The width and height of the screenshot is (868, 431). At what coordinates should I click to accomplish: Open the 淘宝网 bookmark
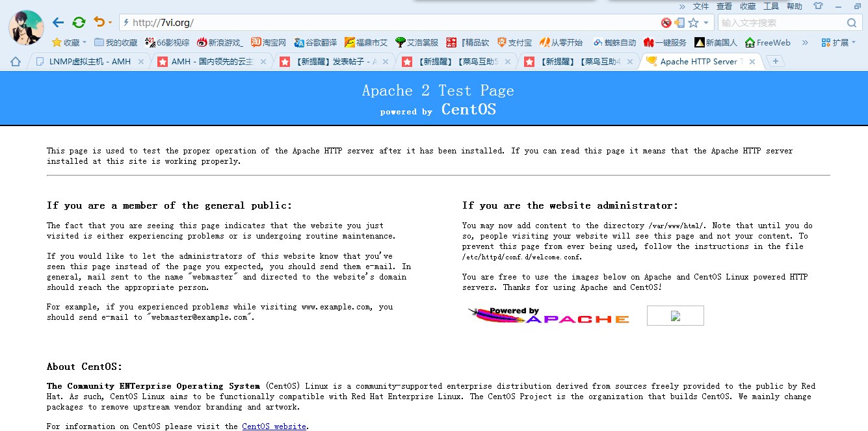click(269, 43)
